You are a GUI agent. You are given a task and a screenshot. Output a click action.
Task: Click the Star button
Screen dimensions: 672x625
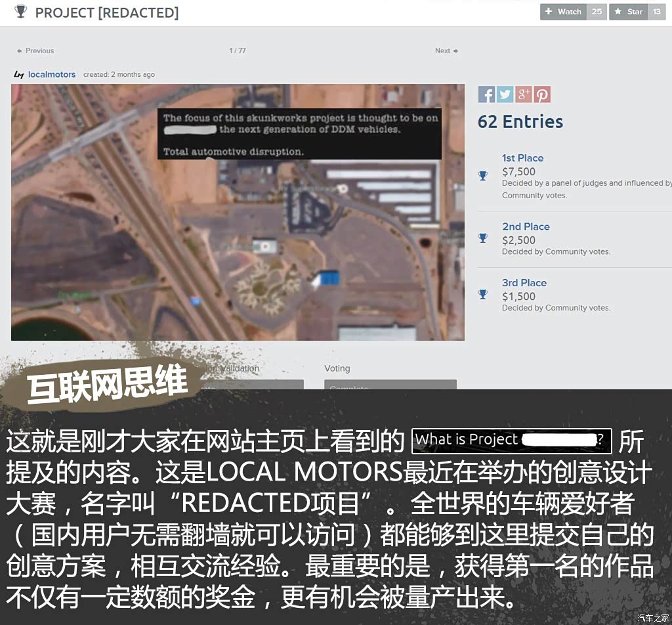(629, 12)
